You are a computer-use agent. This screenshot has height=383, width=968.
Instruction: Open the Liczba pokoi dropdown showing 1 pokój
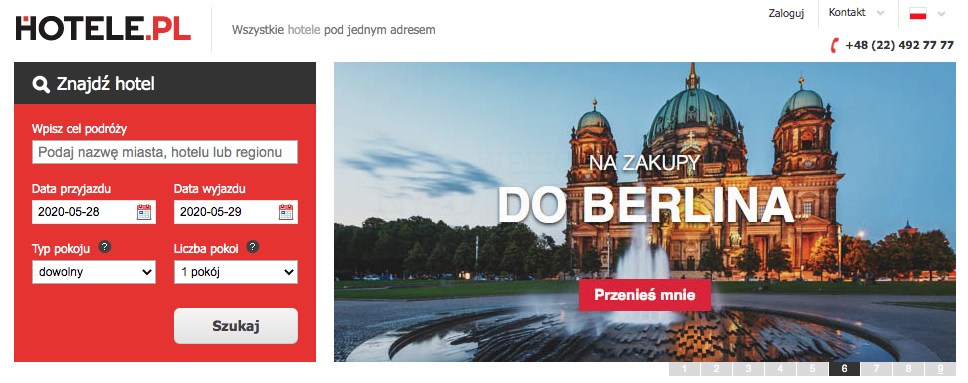click(236, 272)
